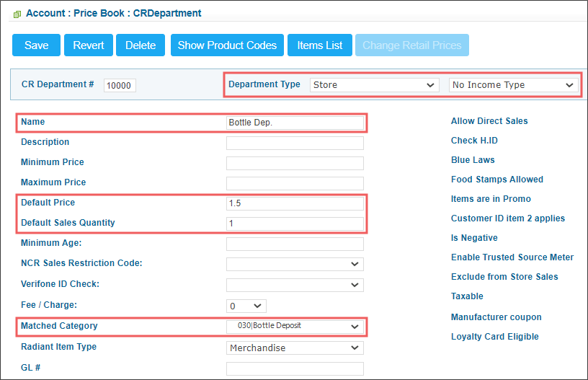Open the Fee / Charge dropdown
This screenshot has width=588, height=380.
(x=246, y=306)
